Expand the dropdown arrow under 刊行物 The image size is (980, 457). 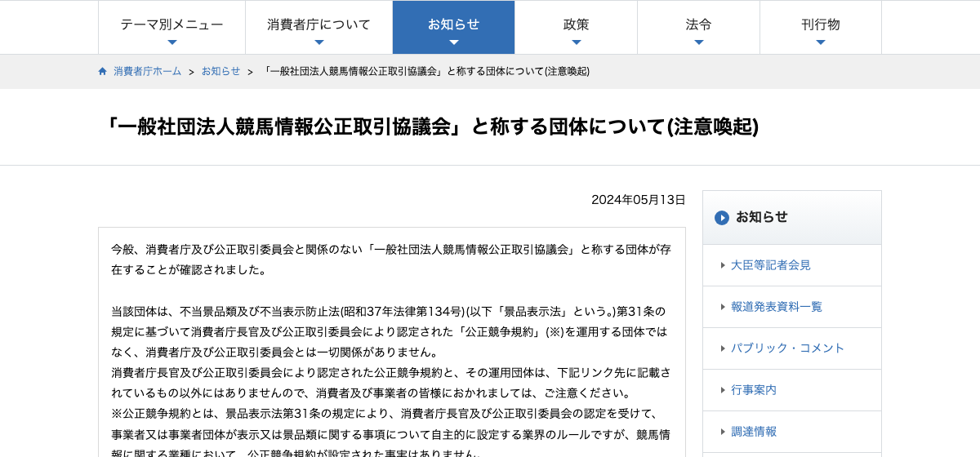click(x=821, y=42)
